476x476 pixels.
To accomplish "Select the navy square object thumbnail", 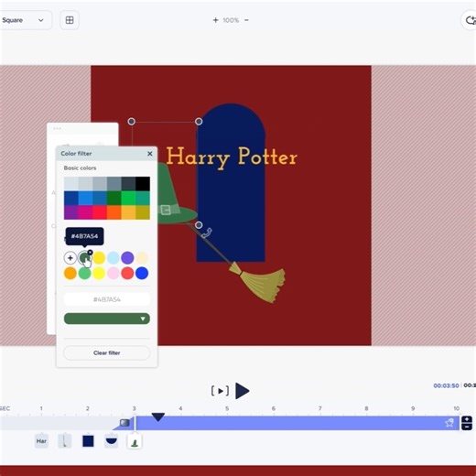I will click(x=88, y=441).
